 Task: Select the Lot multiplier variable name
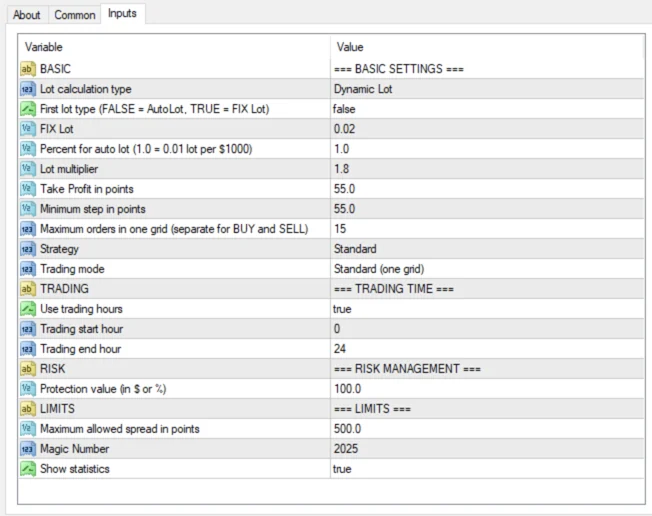pos(69,169)
